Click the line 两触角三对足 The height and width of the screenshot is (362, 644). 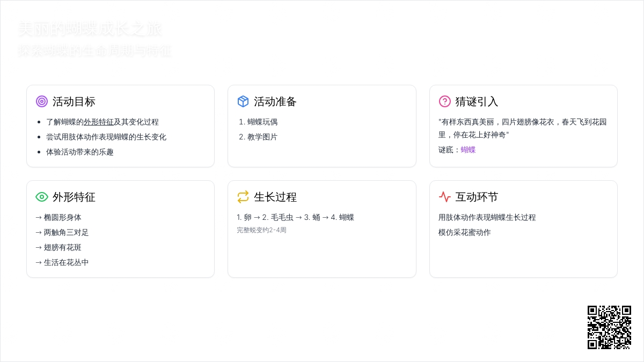(62, 232)
